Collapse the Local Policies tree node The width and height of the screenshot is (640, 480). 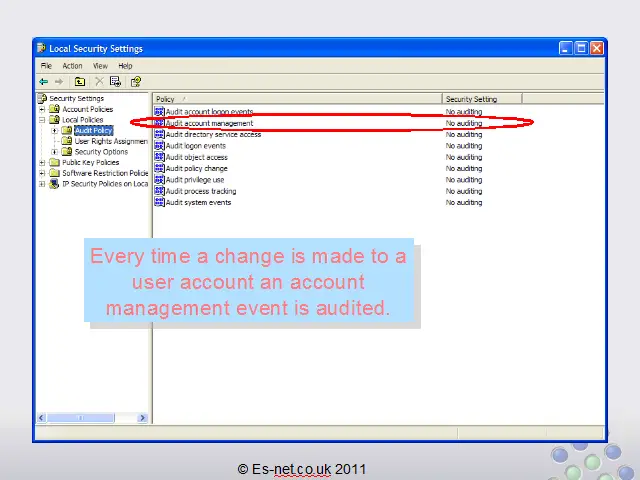tap(42, 120)
